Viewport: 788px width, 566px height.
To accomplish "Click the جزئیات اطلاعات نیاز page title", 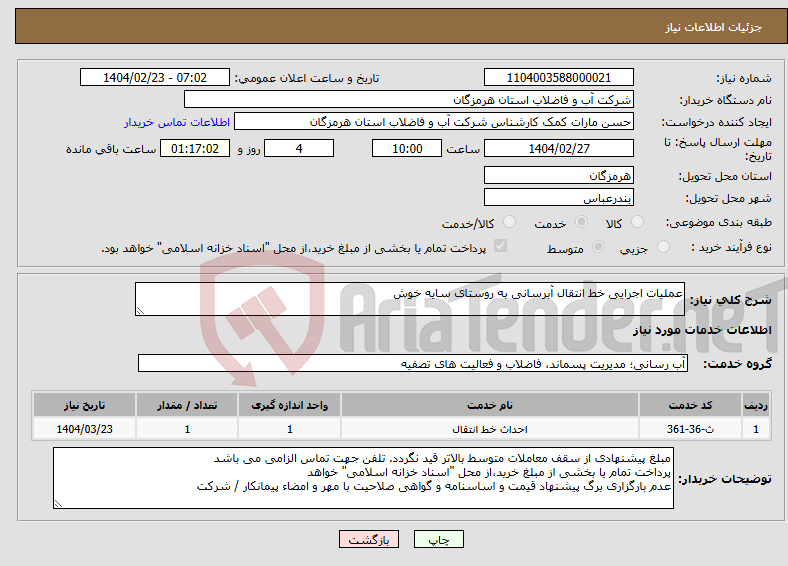I will [714, 27].
